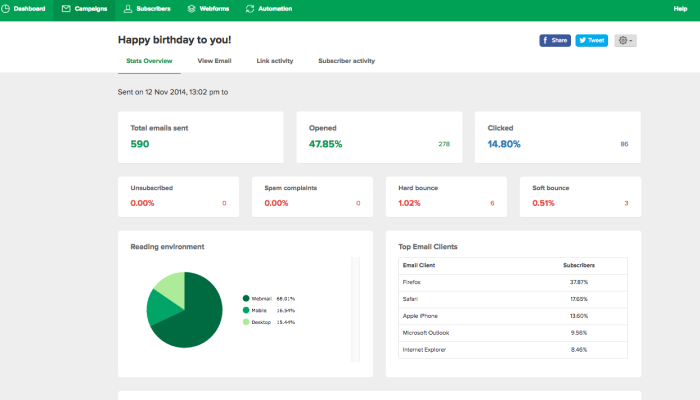Click the Webforms layers icon
This screenshot has width=700, height=400.
191,9
